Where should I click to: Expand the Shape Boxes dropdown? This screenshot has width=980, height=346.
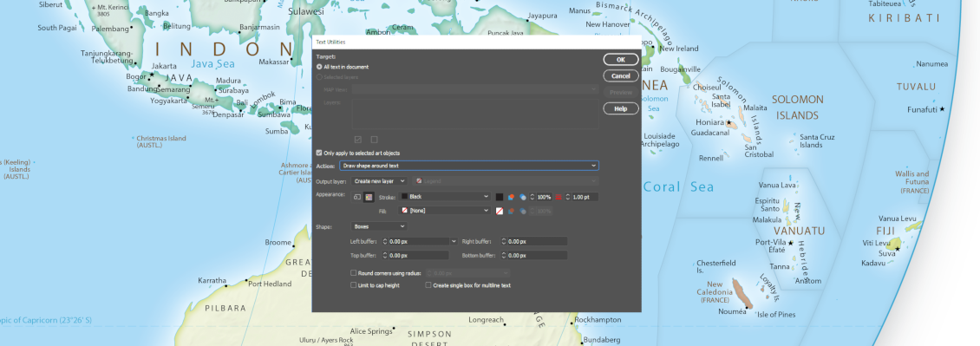(x=379, y=226)
